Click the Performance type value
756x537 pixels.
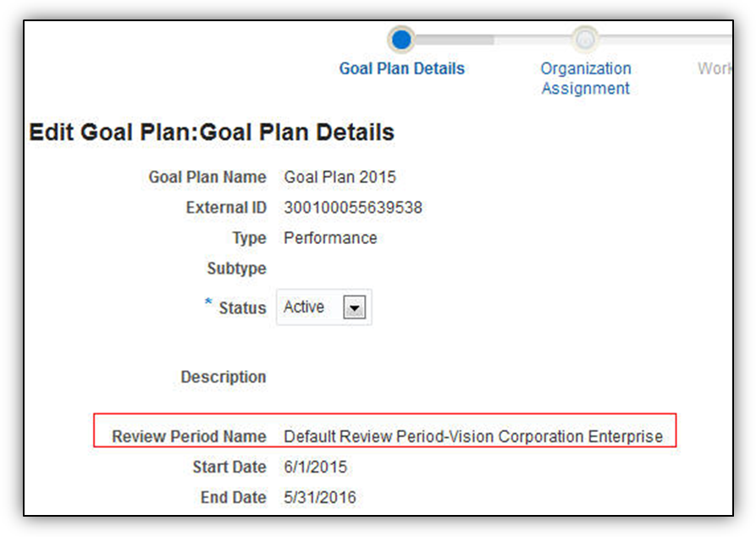pyautogui.click(x=330, y=238)
